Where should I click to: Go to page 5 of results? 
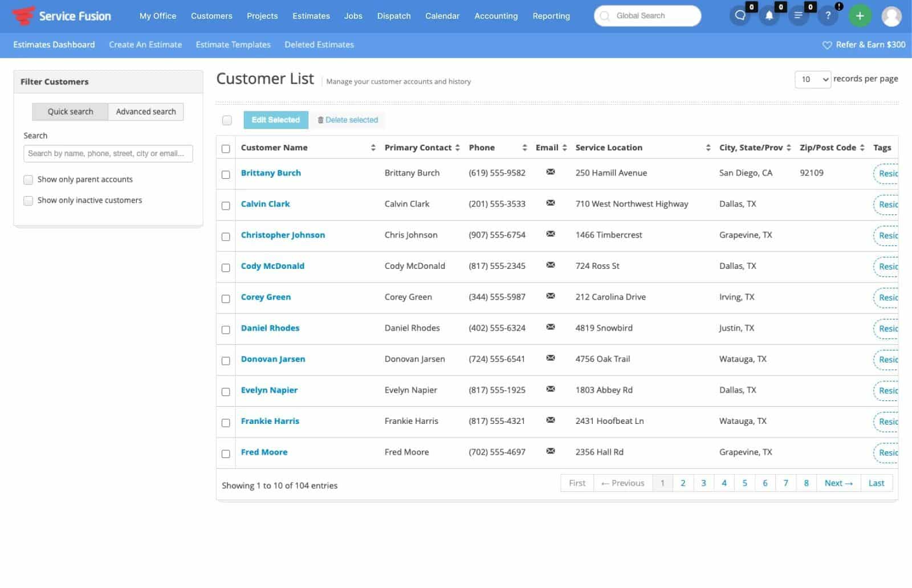coord(744,483)
